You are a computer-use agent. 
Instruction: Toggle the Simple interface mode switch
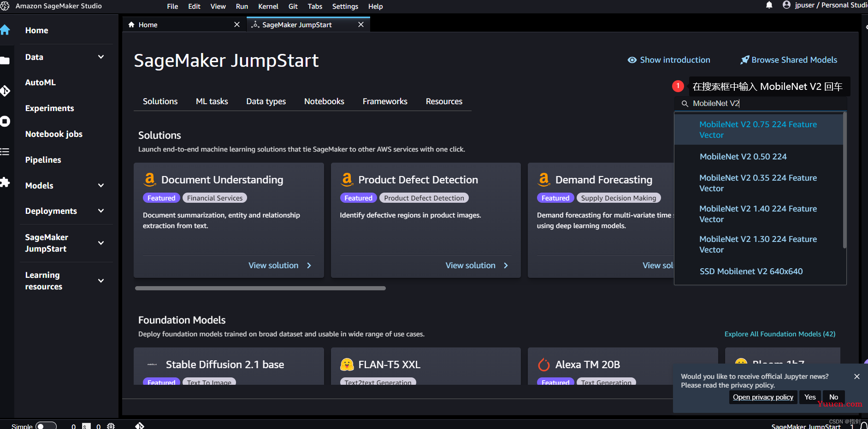[x=46, y=426]
